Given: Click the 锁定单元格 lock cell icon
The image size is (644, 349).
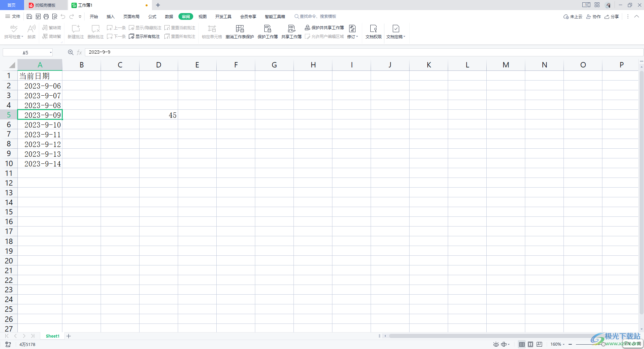Looking at the screenshot, I should (x=212, y=29).
